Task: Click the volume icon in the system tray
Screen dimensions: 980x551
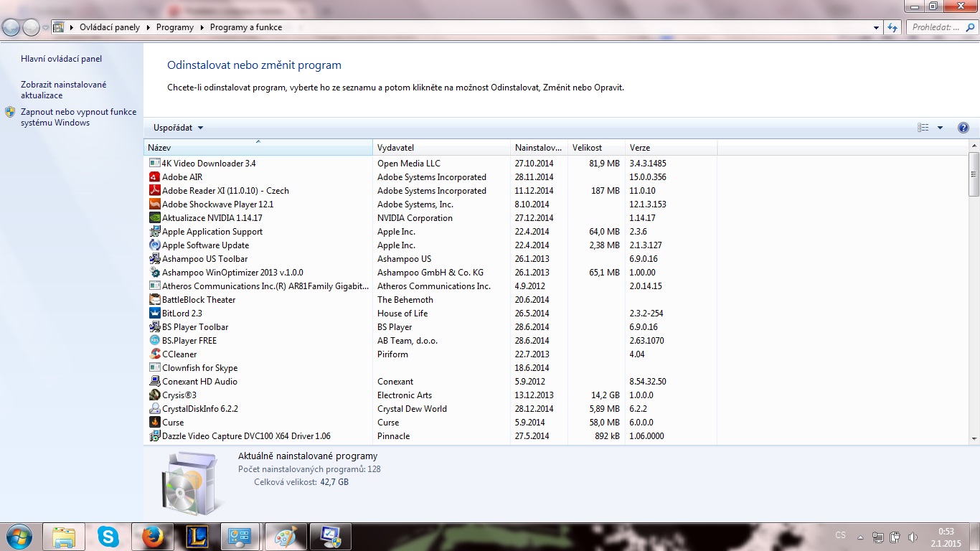Action: click(x=913, y=537)
